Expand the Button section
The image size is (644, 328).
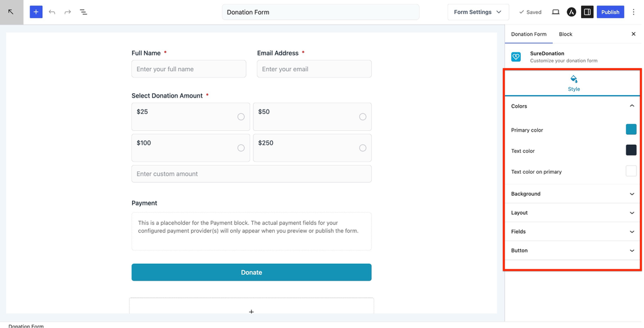(572, 251)
